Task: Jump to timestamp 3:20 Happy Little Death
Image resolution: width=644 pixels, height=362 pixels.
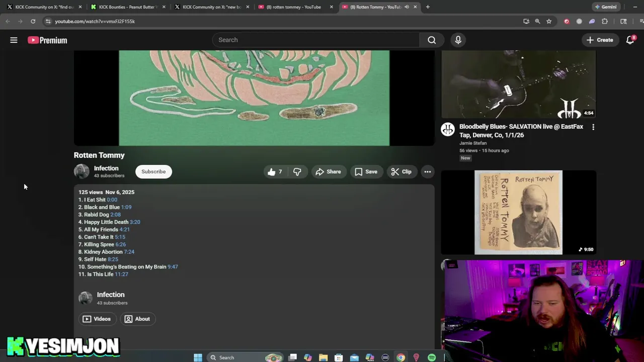Action: point(135,222)
